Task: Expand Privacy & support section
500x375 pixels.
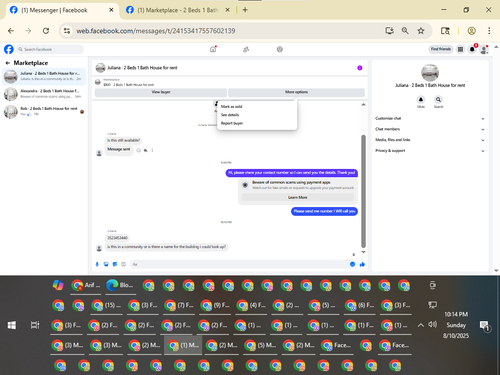Action: tap(430, 151)
